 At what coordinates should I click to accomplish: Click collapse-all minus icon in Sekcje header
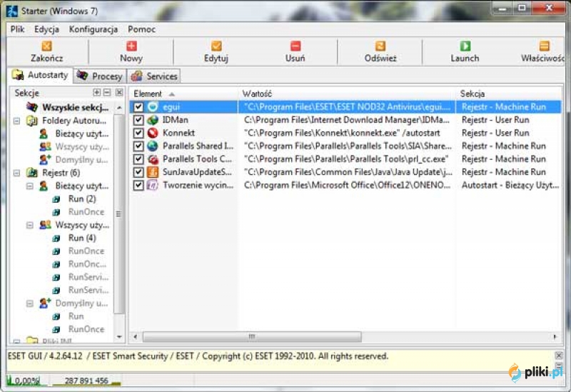coord(107,93)
